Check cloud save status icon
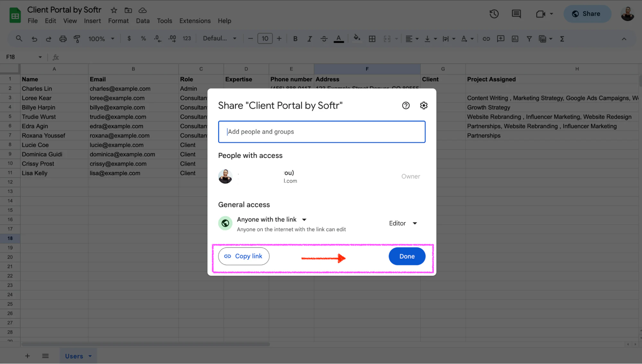Viewport: 642px width, 364px height. tap(143, 10)
